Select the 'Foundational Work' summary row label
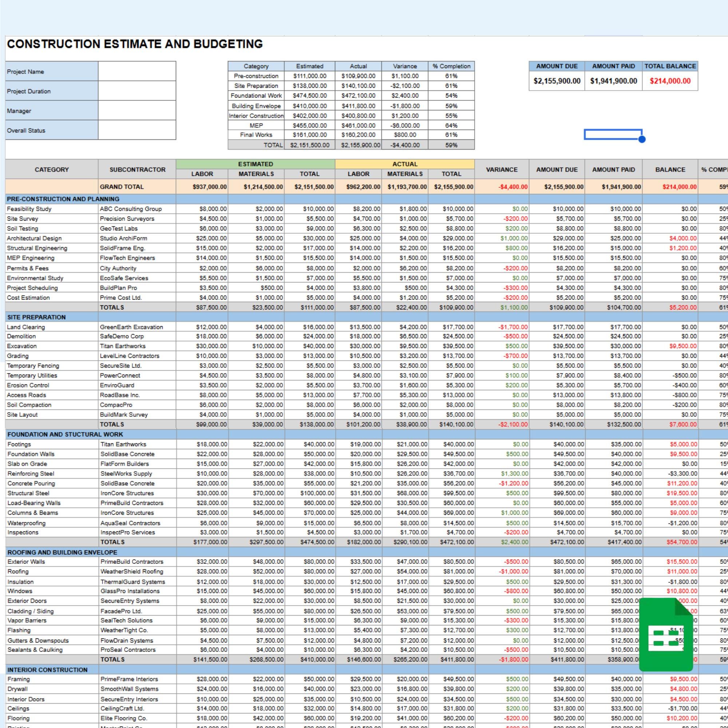This screenshot has height=728, width=728. tap(256, 96)
